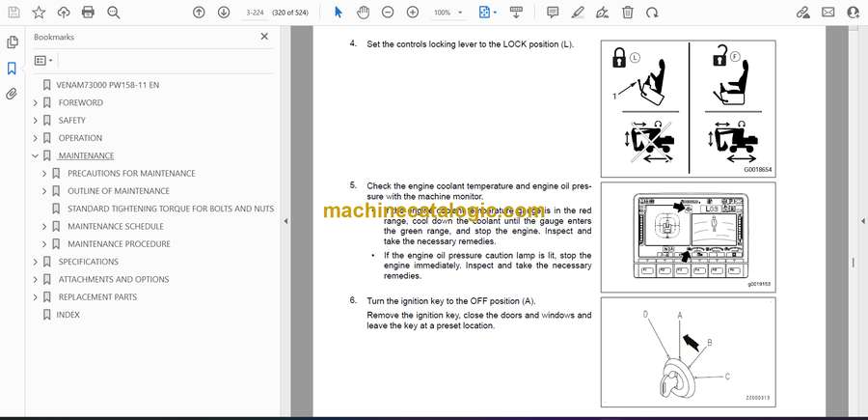Open the sign document pen tool
The image size is (868, 420).
602,13
